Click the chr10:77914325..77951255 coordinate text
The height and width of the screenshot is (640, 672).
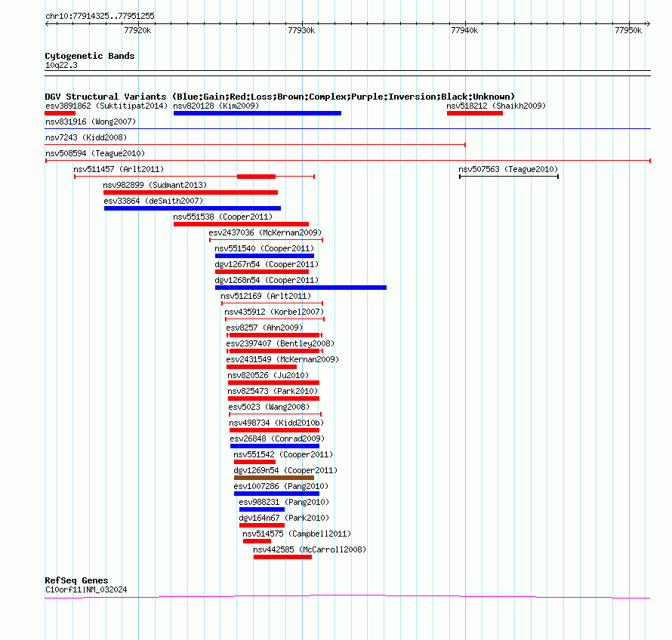pyautogui.click(x=100, y=17)
